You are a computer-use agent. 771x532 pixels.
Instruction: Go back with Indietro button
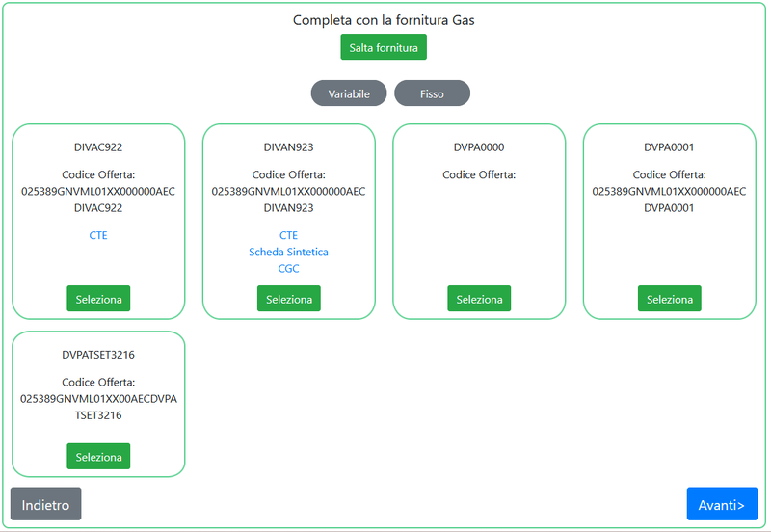45,503
